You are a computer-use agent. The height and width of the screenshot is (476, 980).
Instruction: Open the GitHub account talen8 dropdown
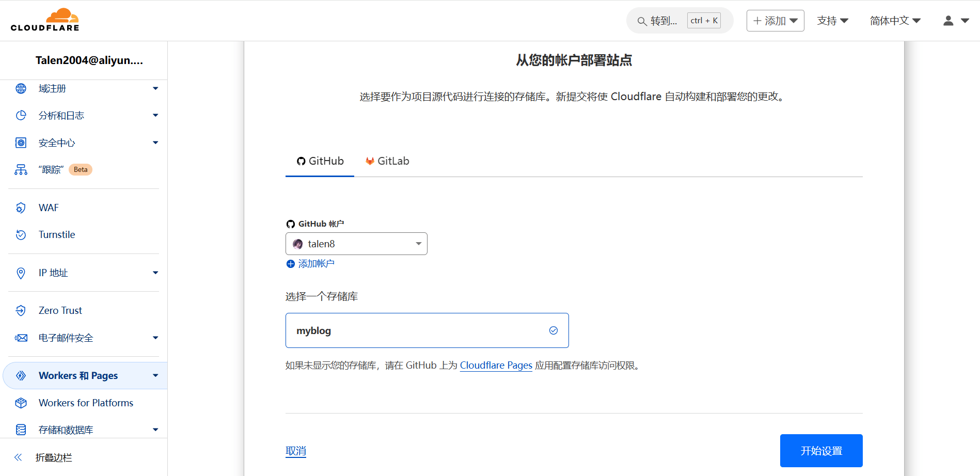click(356, 244)
